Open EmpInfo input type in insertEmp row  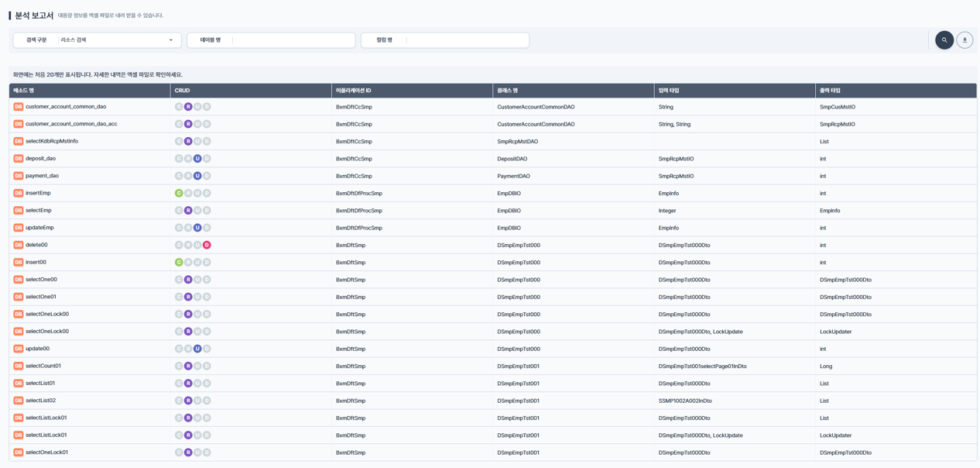pyautogui.click(x=669, y=194)
